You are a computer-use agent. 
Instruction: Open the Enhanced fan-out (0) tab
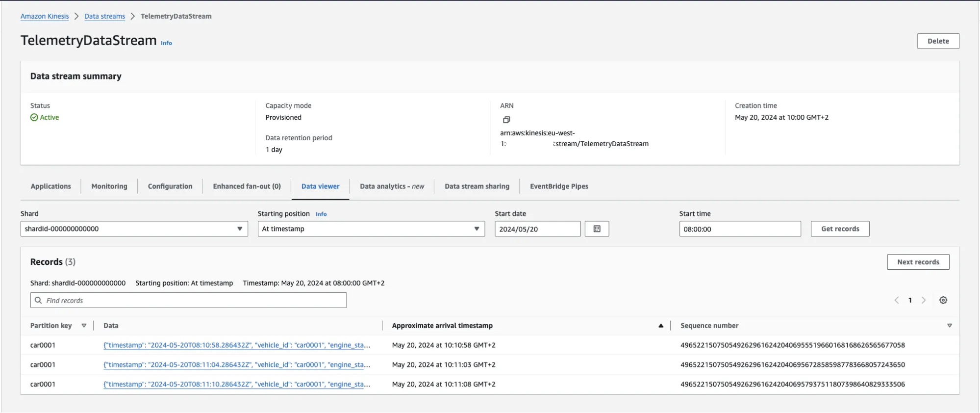click(x=247, y=186)
